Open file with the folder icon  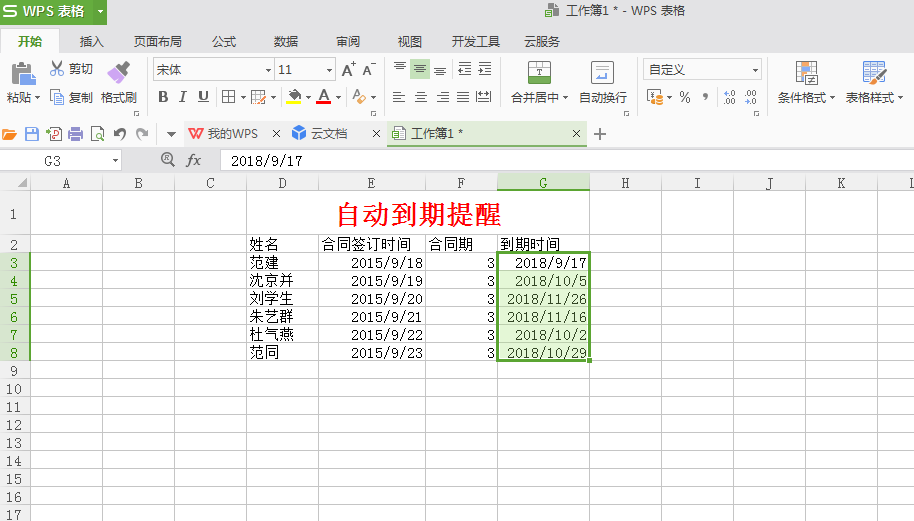pyautogui.click(x=9, y=135)
